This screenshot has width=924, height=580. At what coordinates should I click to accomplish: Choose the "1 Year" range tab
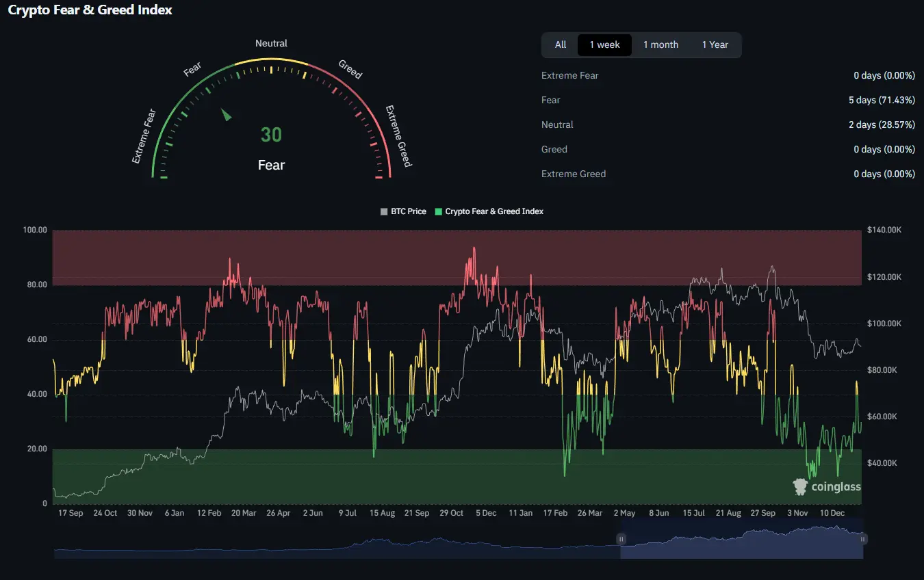[715, 44]
